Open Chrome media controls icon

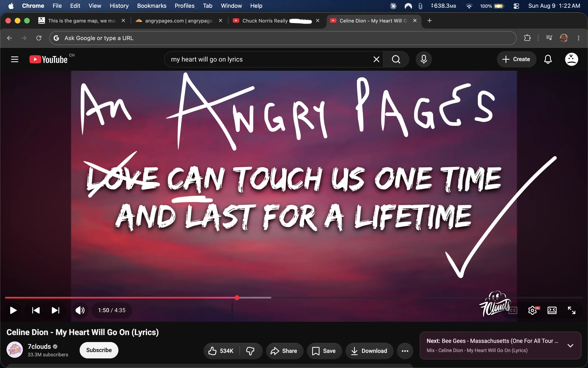tap(549, 38)
